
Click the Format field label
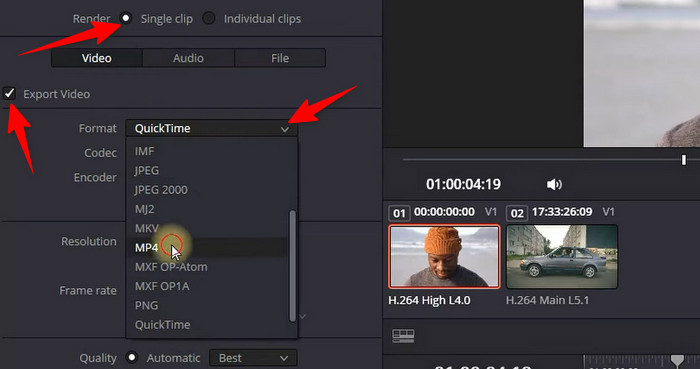click(97, 129)
